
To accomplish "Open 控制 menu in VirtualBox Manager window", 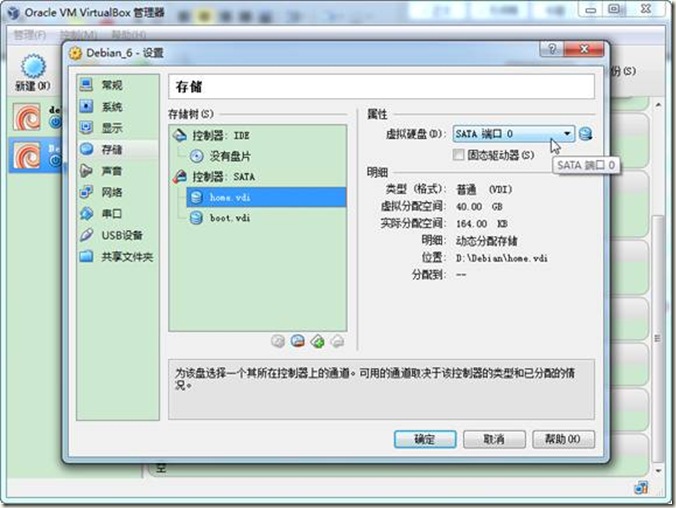I will [x=78, y=35].
